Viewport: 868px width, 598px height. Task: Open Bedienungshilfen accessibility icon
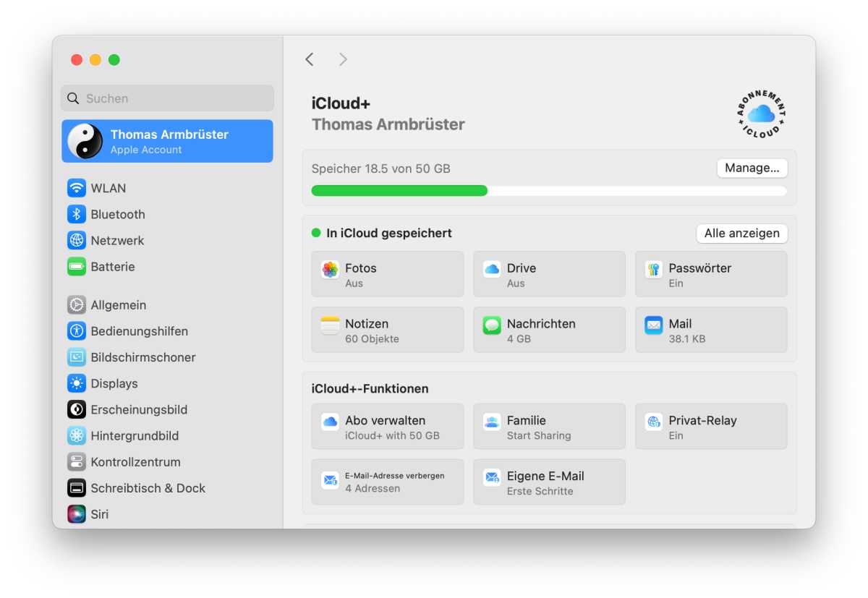coord(77,331)
